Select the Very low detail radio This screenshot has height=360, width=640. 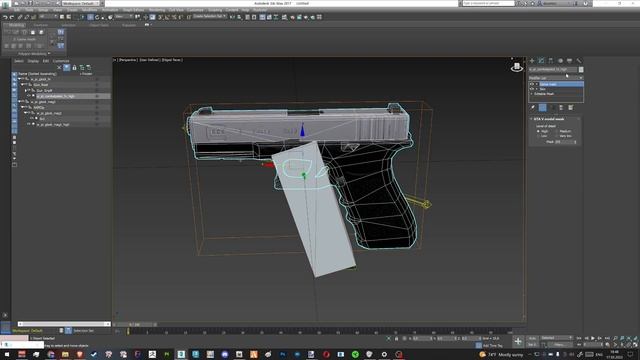coord(557,136)
